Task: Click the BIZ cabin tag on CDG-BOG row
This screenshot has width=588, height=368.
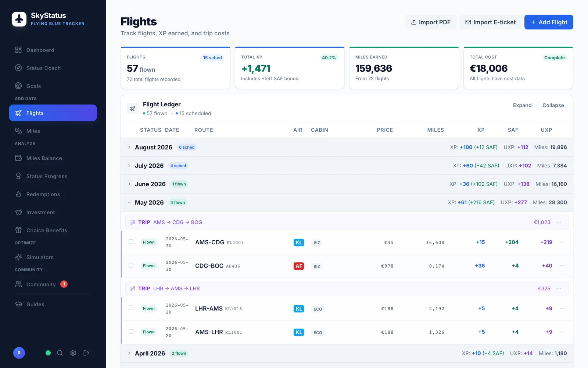Action: point(317,266)
